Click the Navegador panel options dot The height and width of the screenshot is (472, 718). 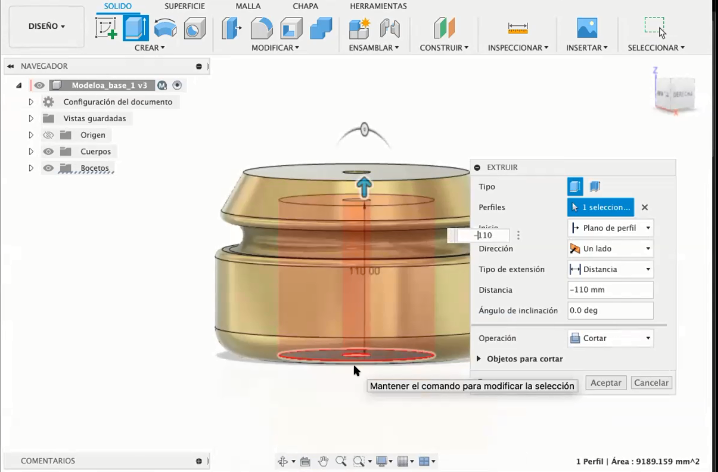coord(199,66)
